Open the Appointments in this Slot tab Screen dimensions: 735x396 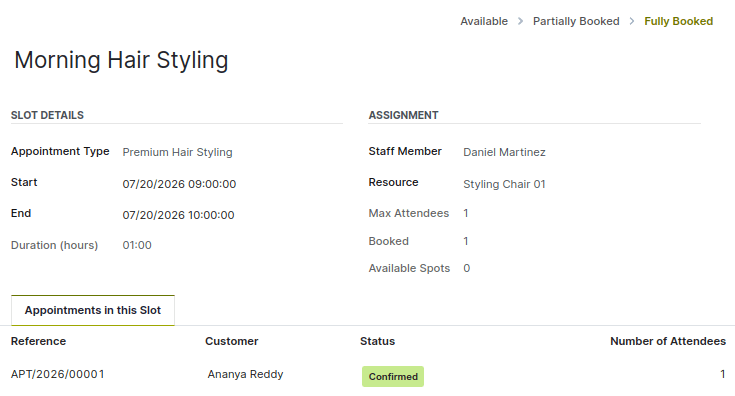93,310
